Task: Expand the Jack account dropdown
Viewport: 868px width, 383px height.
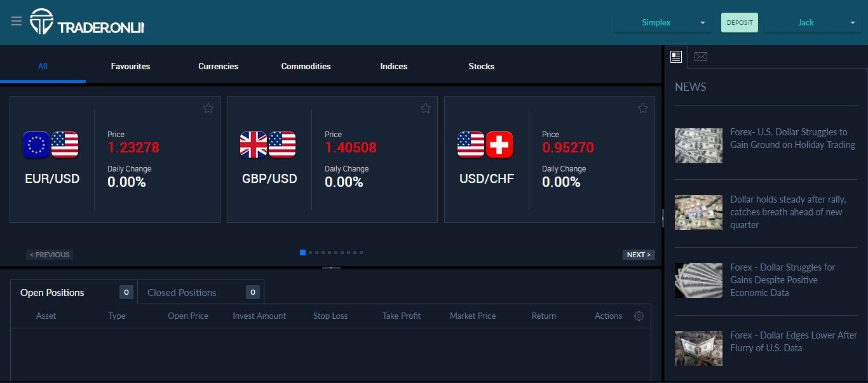Action: (813, 22)
